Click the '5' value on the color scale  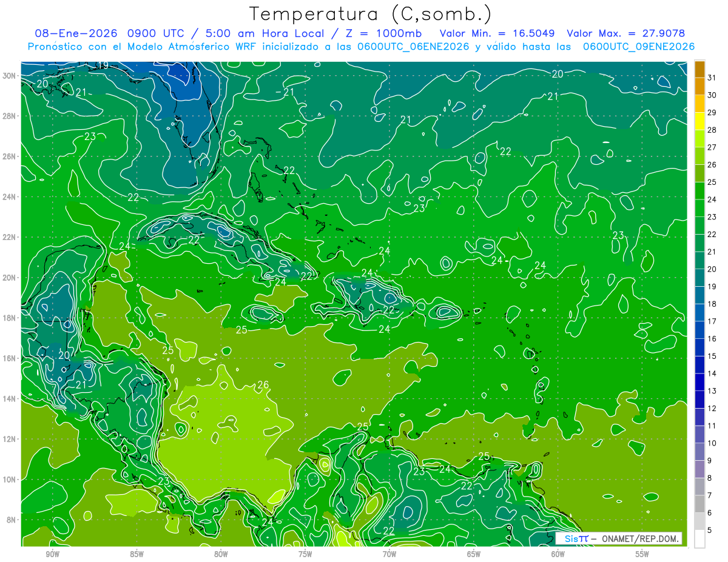point(710,530)
